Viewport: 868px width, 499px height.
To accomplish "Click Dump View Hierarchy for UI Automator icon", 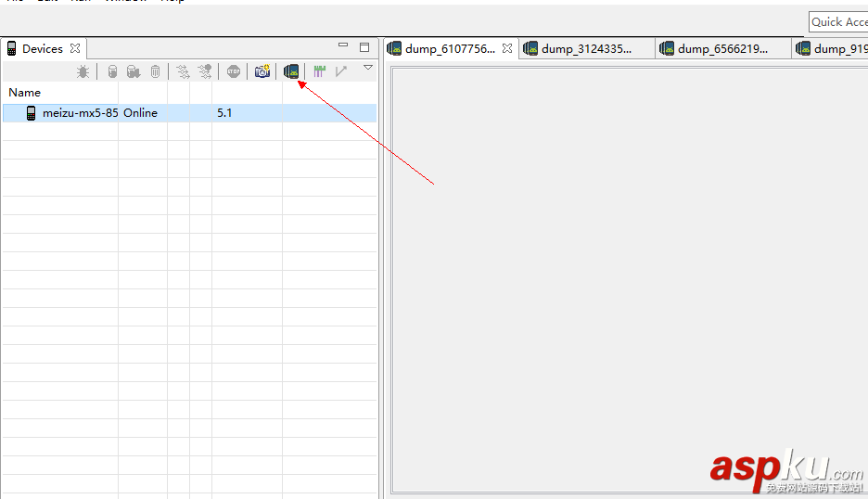I will (291, 71).
